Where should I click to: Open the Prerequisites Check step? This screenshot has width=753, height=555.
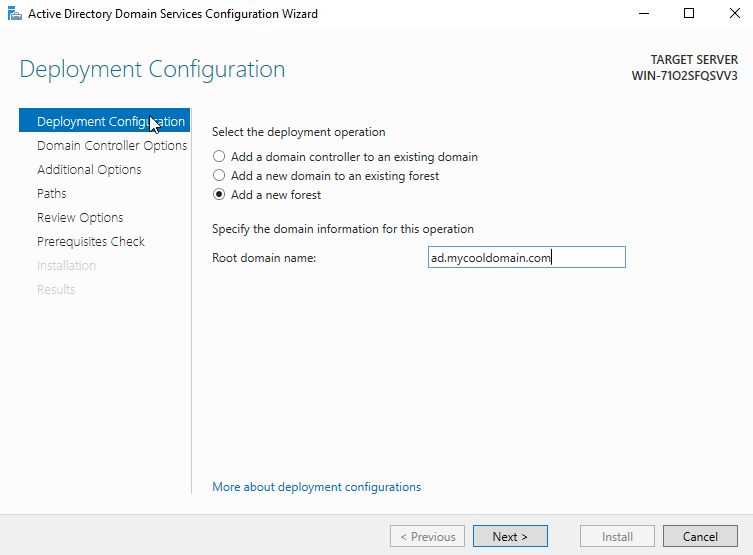click(90, 242)
